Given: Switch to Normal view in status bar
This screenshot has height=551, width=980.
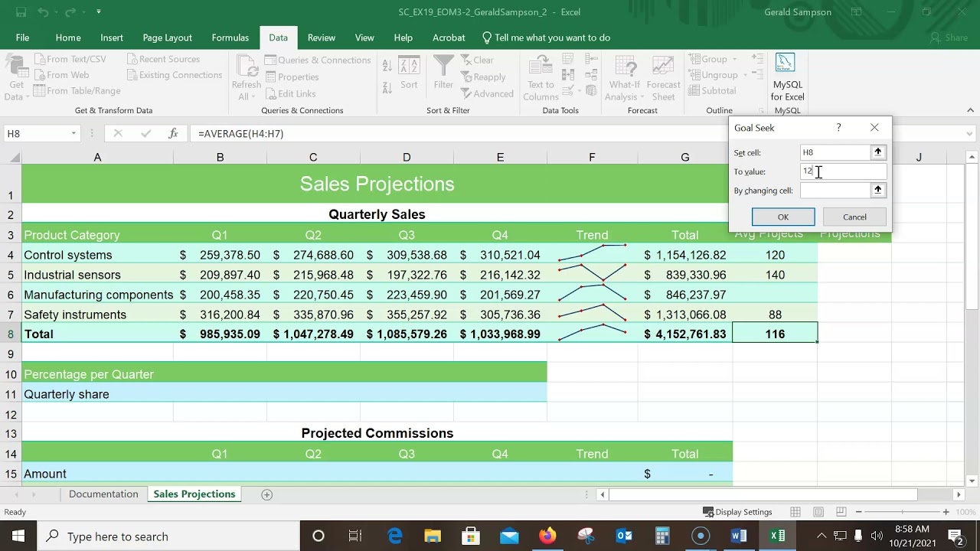Looking at the screenshot, I should pyautogui.click(x=795, y=512).
